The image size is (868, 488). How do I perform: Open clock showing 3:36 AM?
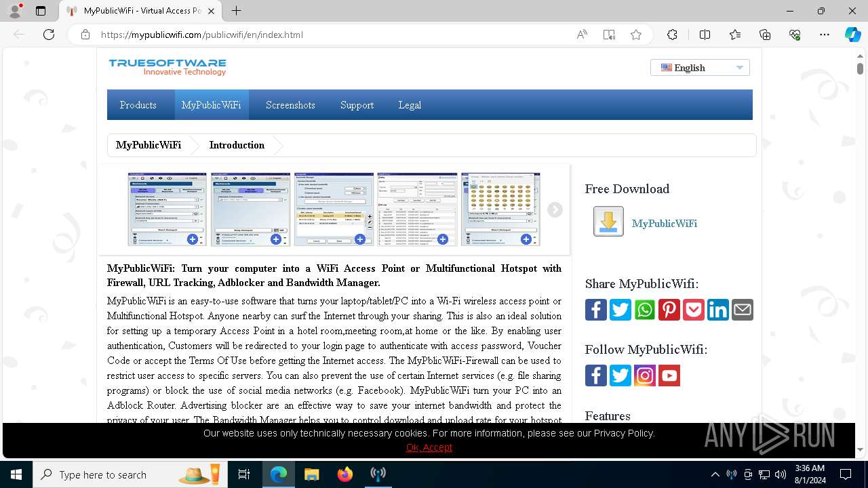(x=810, y=474)
